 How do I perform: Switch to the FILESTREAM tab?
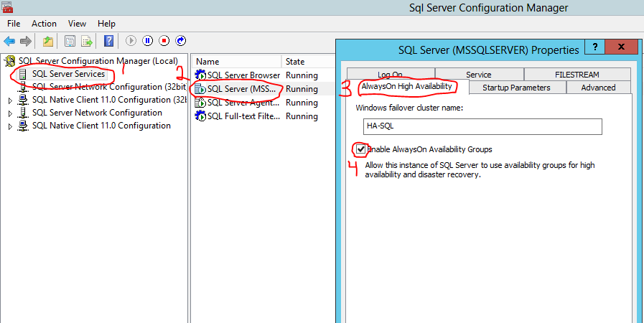(x=577, y=74)
